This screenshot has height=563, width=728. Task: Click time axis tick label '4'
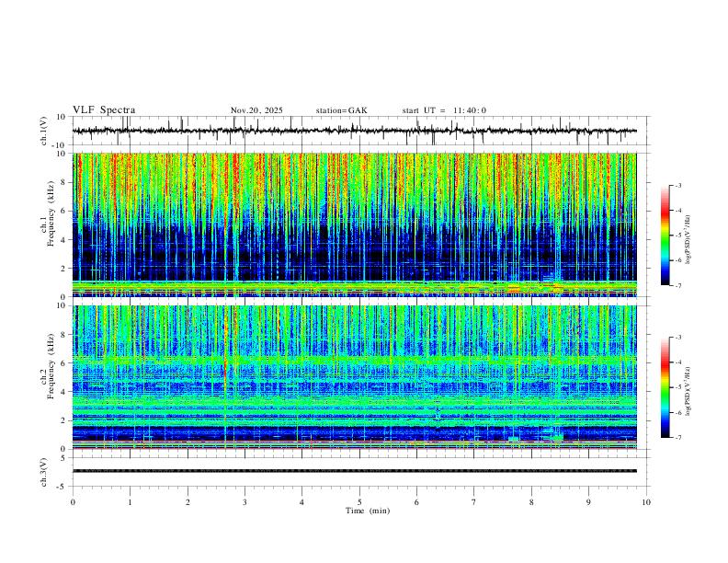302,502
